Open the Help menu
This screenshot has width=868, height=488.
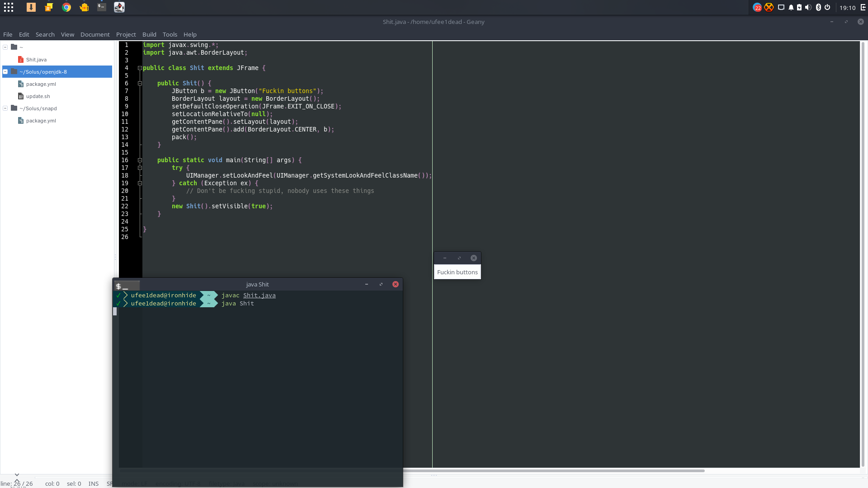click(190, 34)
